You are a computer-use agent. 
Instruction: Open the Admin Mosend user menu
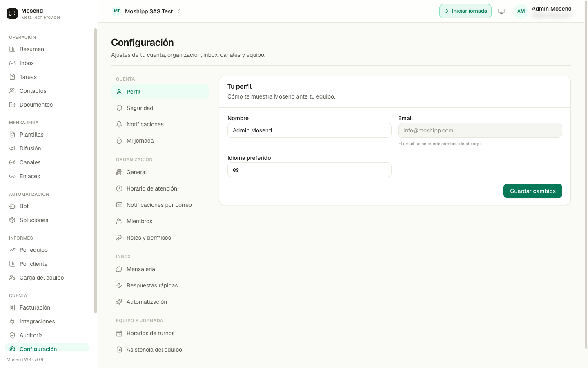coord(543,11)
